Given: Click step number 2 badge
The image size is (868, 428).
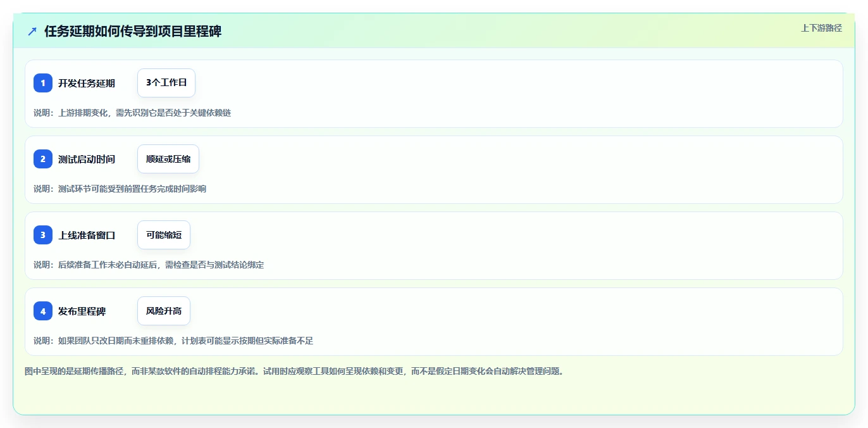Looking at the screenshot, I should tap(43, 159).
